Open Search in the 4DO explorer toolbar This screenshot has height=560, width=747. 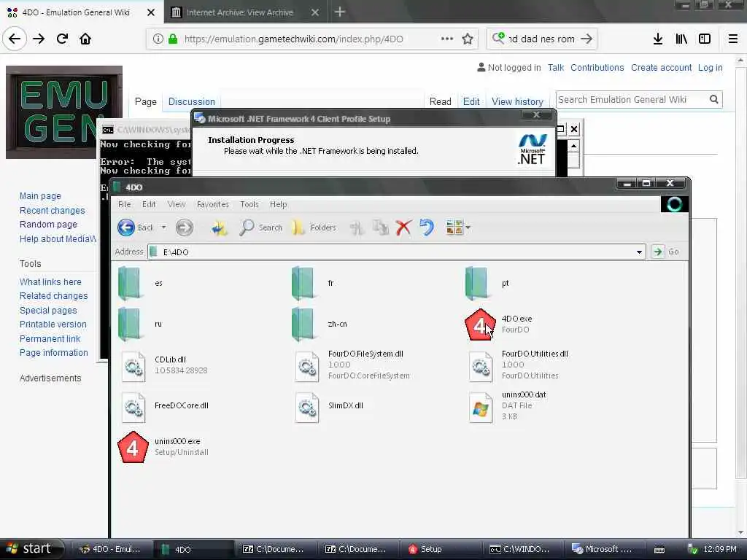tap(260, 227)
